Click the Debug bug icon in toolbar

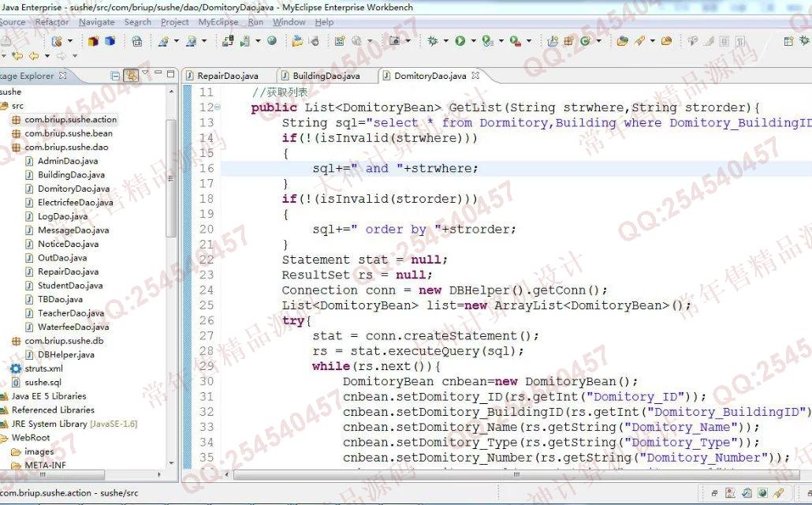(x=433, y=41)
